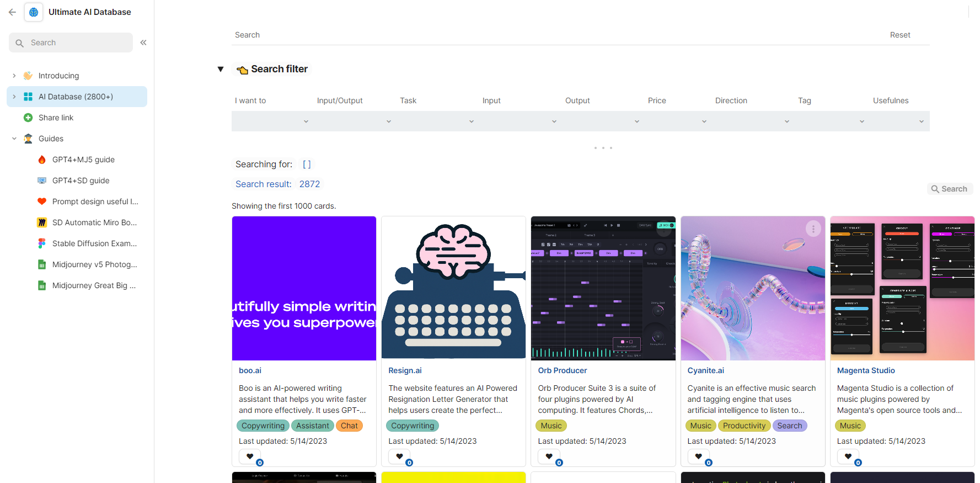Click the Ultimate AI Database globe logo

pyautogui.click(x=34, y=12)
